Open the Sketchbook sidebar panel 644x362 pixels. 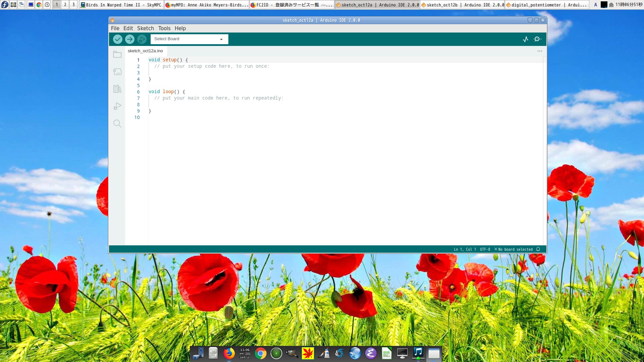pos(117,54)
